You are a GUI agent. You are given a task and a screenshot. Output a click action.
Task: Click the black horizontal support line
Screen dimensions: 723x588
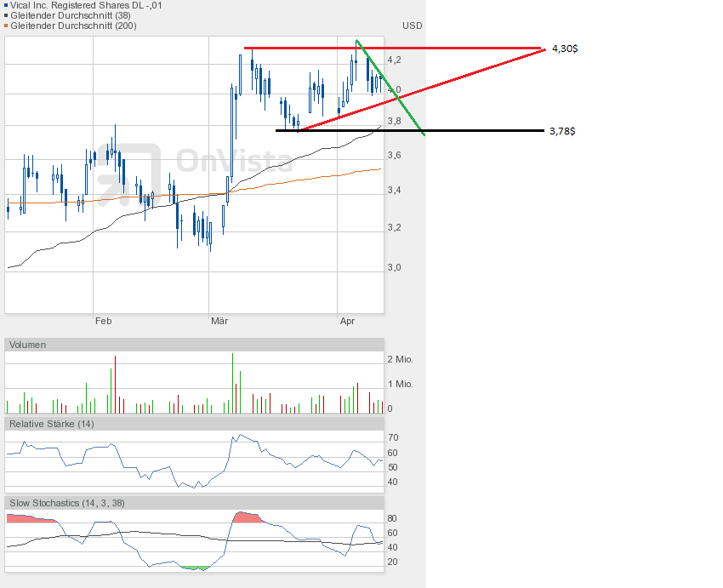tap(476, 130)
